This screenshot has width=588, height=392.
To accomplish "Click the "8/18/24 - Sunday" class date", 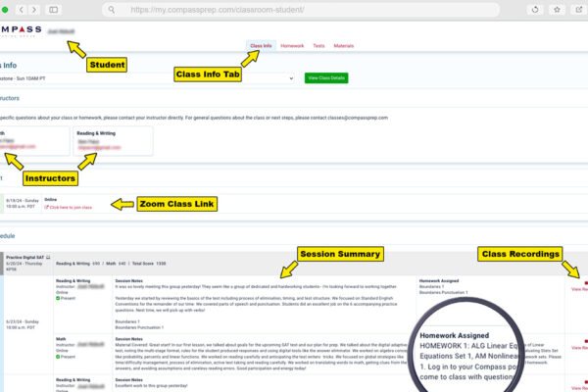I will 23,200.
